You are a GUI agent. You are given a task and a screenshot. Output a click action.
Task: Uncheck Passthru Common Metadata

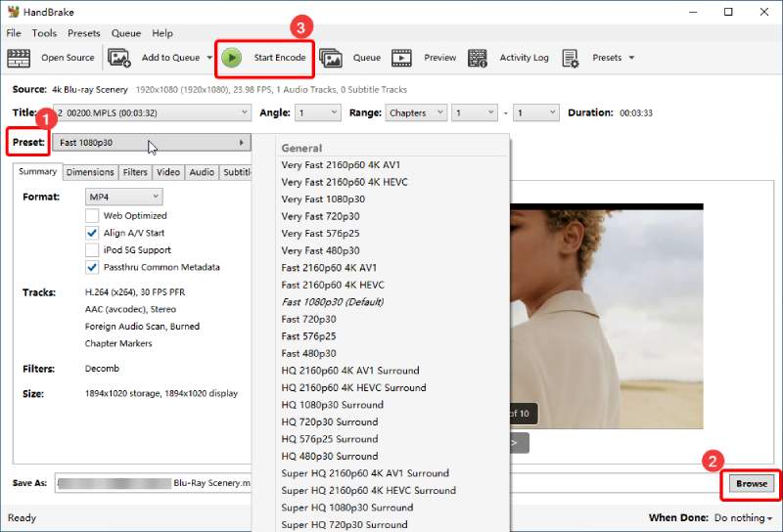click(92, 267)
